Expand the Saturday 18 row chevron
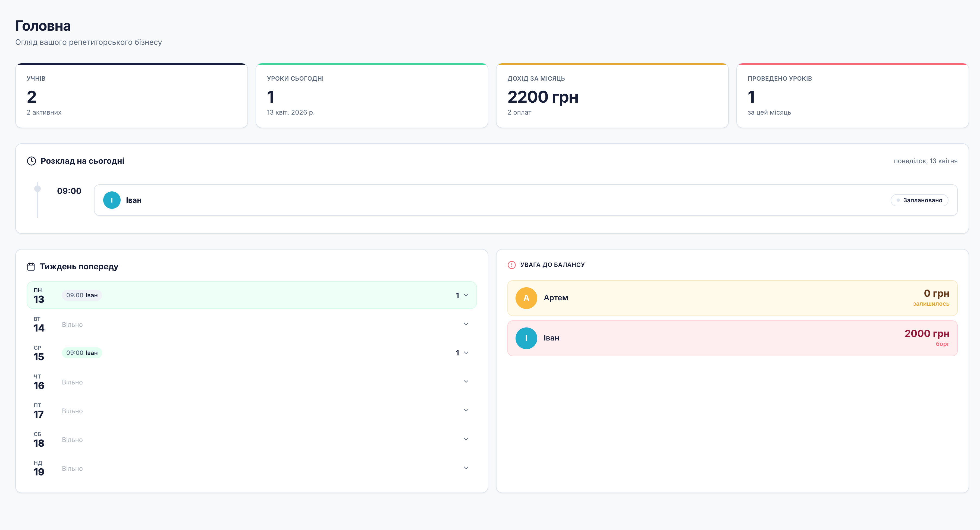980x530 pixels. tap(466, 439)
